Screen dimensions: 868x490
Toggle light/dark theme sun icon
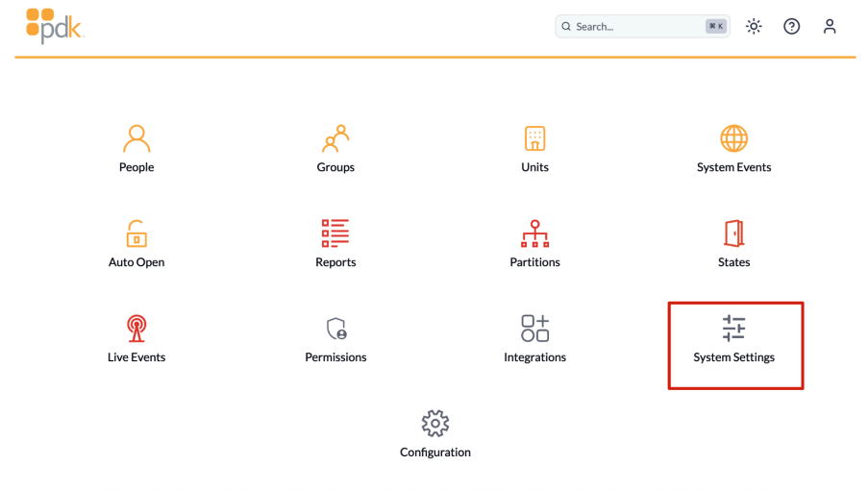(754, 27)
